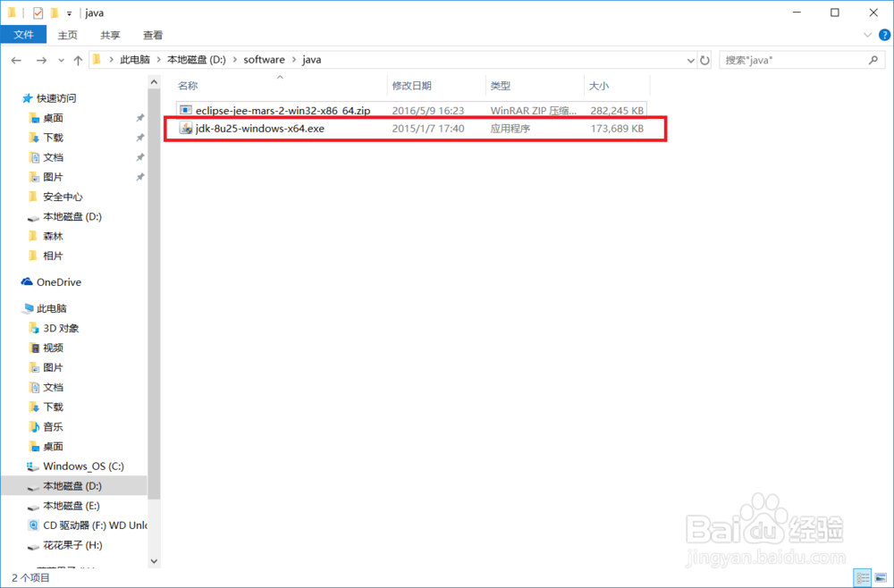Switch to the 共享 ribbon tab

point(110,36)
